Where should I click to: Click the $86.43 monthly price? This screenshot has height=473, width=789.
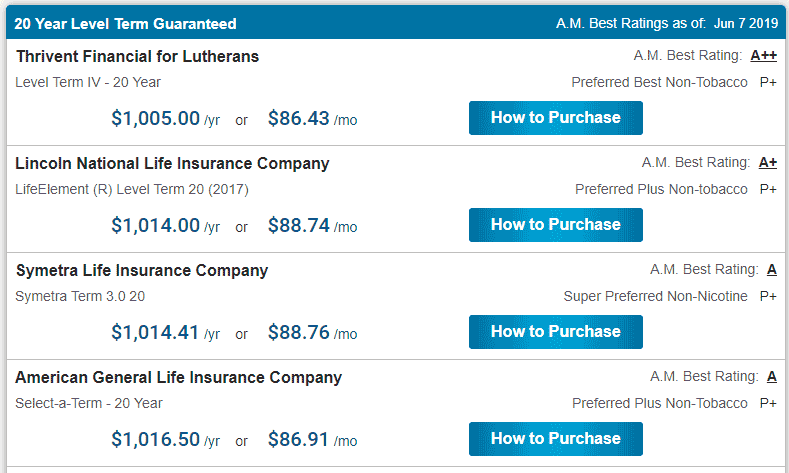298,118
